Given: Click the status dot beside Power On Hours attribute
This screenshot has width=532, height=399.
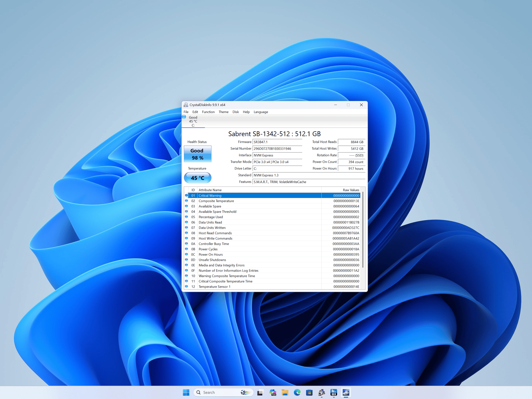Looking at the screenshot, I should point(186,254).
